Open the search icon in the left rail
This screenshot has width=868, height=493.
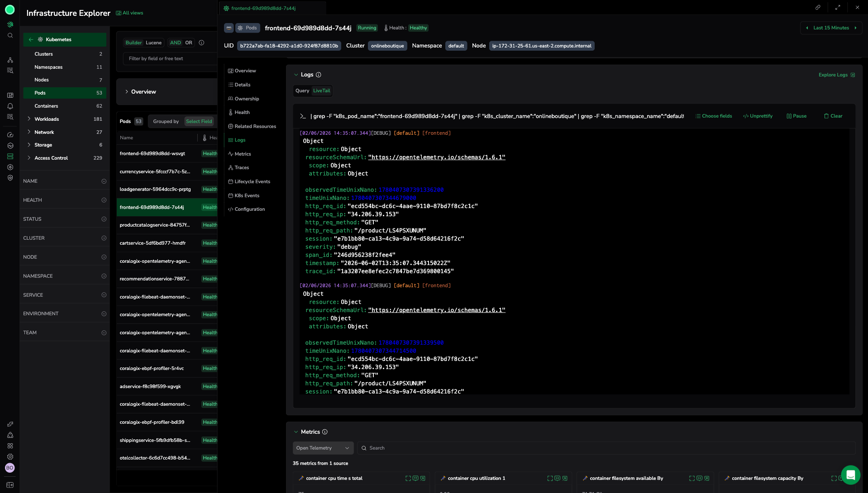tap(10, 36)
